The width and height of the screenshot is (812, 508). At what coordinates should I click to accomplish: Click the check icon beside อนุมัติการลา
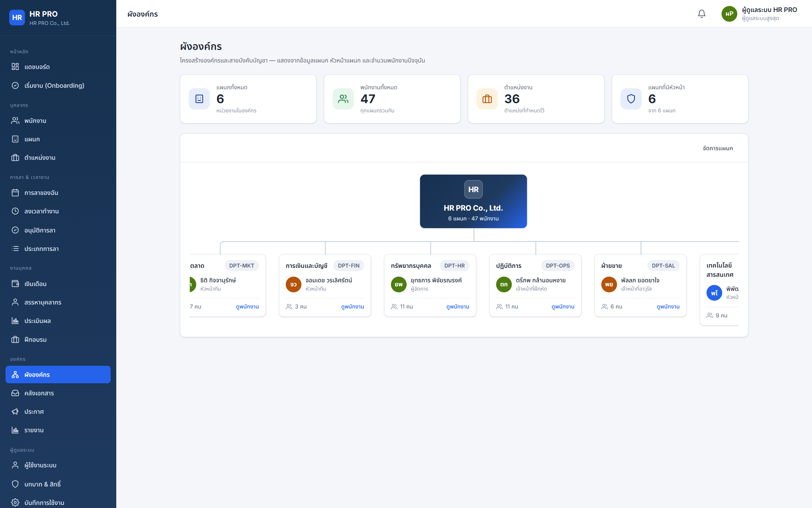pyautogui.click(x=15, y=230)
